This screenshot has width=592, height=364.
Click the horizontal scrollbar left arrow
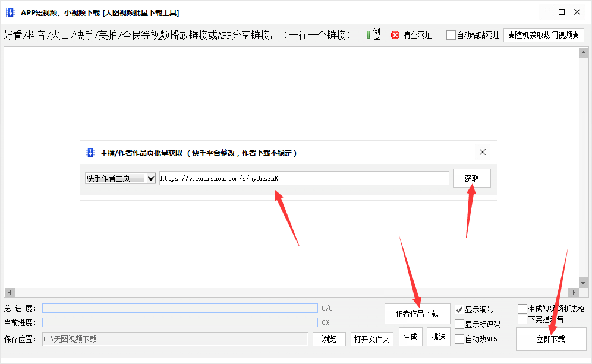(10, 292)
